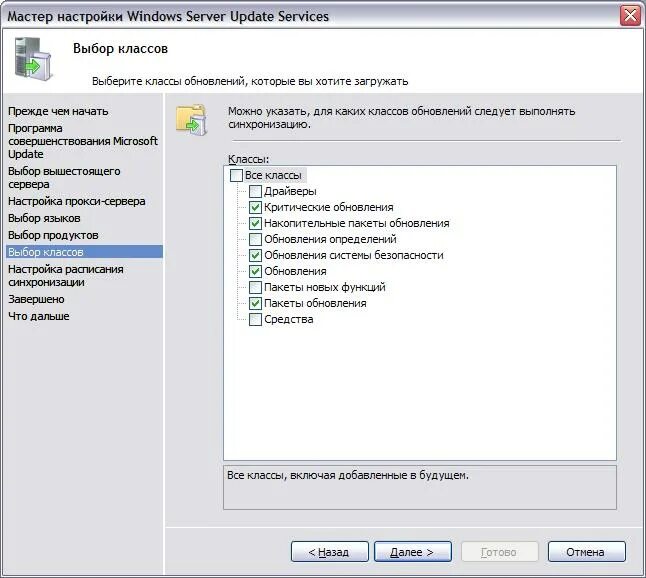Click 'Обновления системы безопасности' label
The height and width of the screenshot is (578, 646).
click(354, 255)
